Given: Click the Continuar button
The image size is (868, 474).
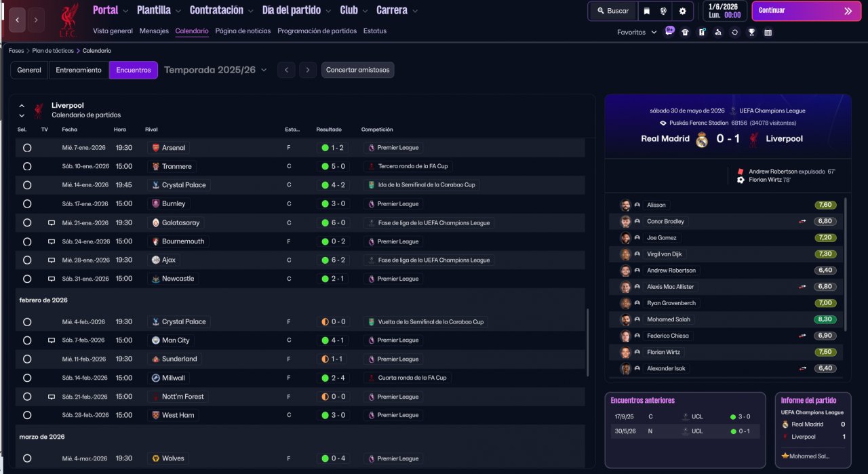Looking at the screenshot, I should 806,11.
